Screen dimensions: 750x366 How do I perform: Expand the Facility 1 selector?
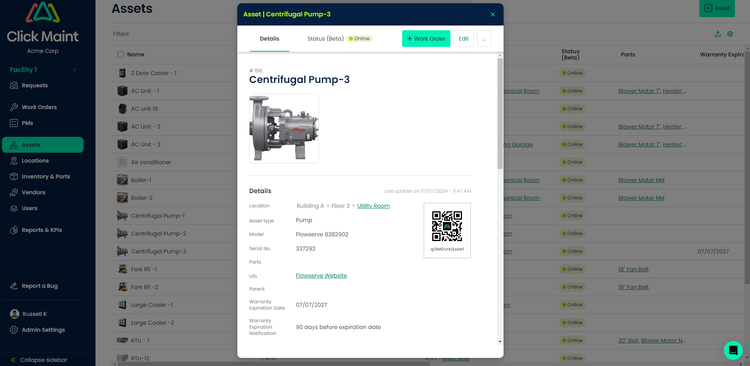[43, 70]
